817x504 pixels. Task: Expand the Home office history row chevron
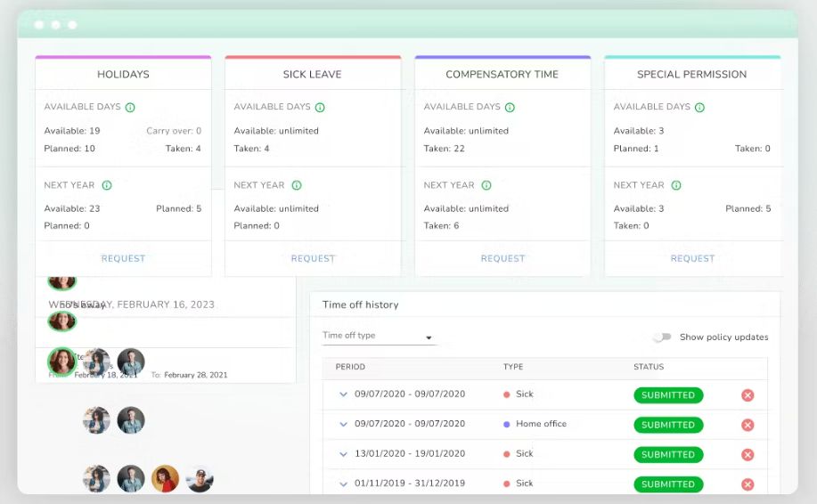(343, 424)
